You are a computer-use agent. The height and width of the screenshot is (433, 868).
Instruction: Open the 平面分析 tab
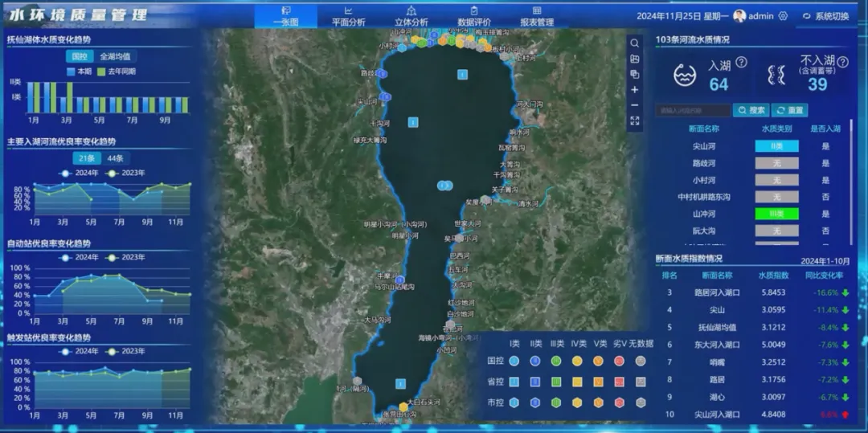[348, 17]
